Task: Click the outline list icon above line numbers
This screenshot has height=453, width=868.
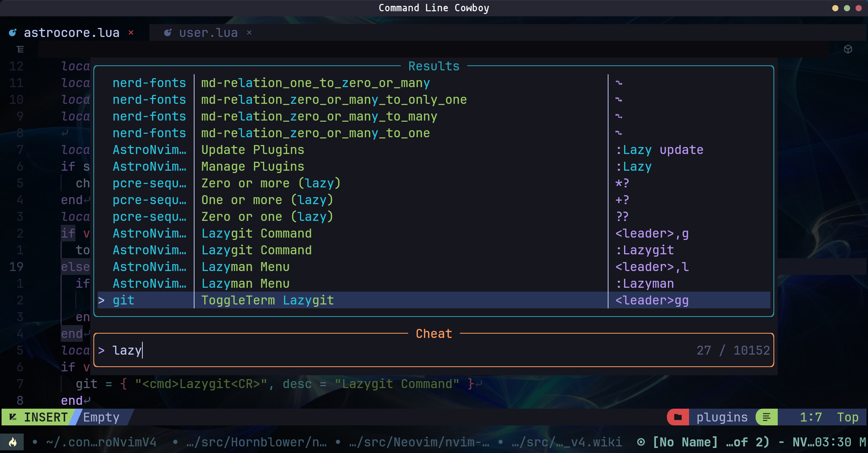Action: (x=20, y=49)
